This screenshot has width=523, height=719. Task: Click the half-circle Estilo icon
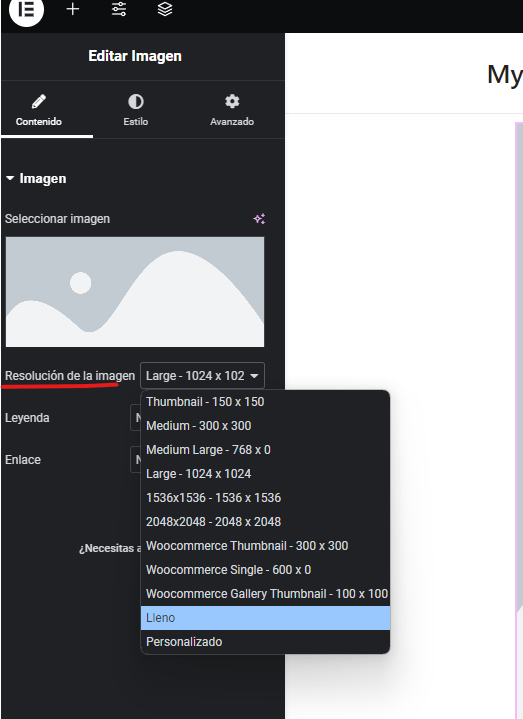[x=136, y=101]
